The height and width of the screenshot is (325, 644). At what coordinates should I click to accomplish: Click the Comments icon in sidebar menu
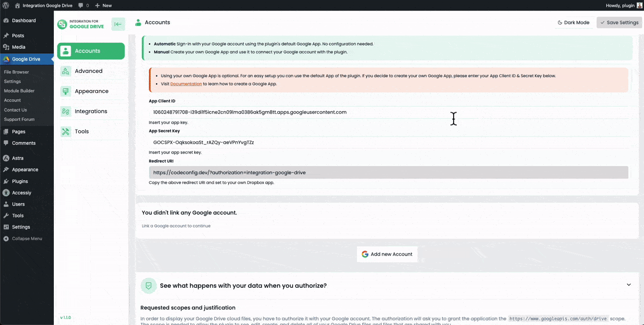click(6, 143)
